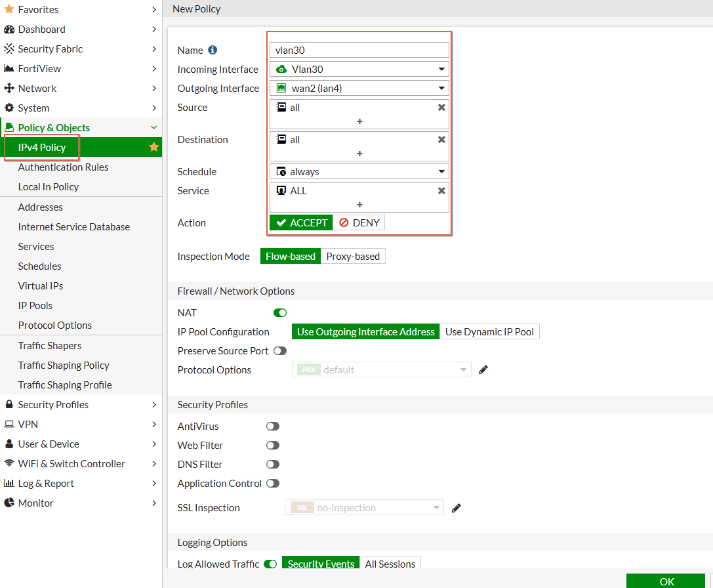Select Proxy-based inspection mode
Image resolution: width=713 pixels, height=588 pixels.
click(353, 256)
